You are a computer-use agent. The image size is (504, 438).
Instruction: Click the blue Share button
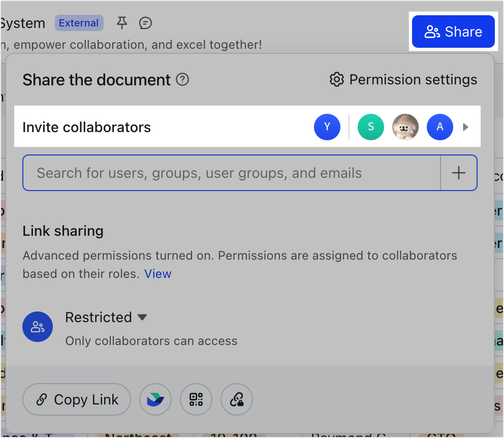coord(453,31)
